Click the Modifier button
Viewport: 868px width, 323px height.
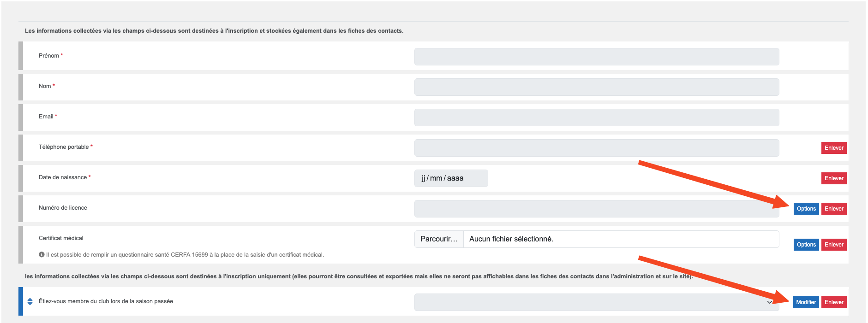click(806, 302)
